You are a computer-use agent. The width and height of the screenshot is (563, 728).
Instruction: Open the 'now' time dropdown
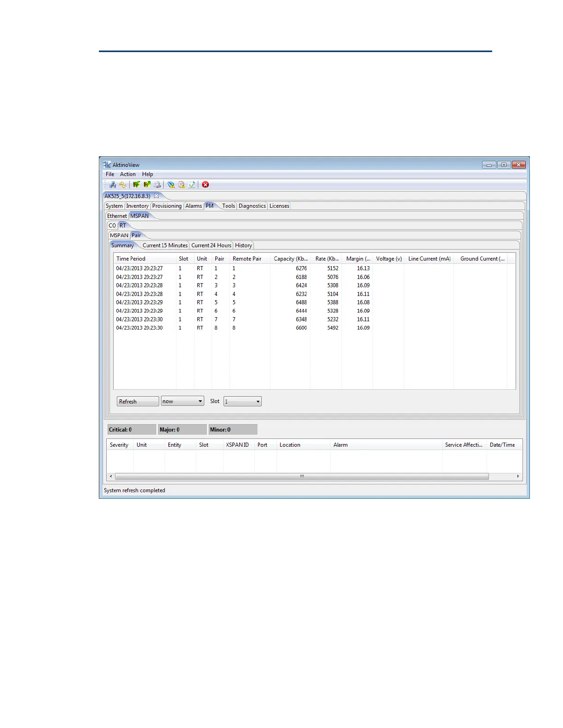tap(183, 401)
